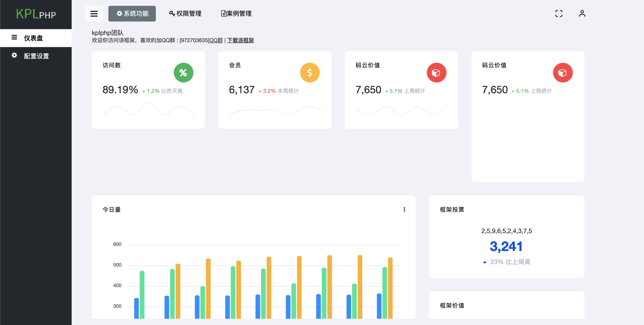Follow the 下载该框架 link
644x325 pixels.
click(x=240, y=40)
